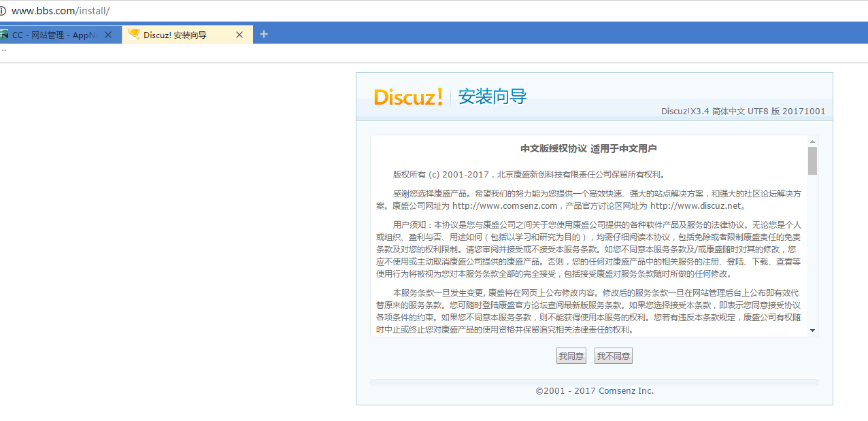This screenshot has height=421, width=868.
Task: Close the CC - 网站管理 tab
Action: (x=108, y=35)
